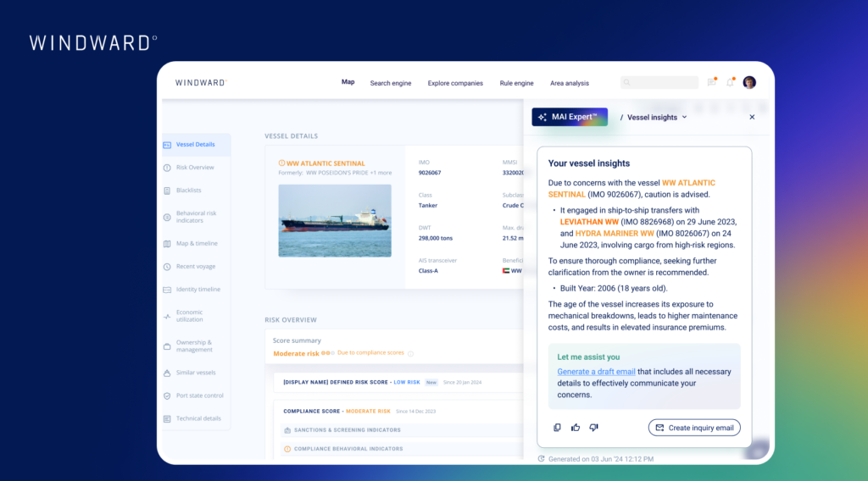
Task: Close the MAI Expert panel
Action: tap(752, 117)
